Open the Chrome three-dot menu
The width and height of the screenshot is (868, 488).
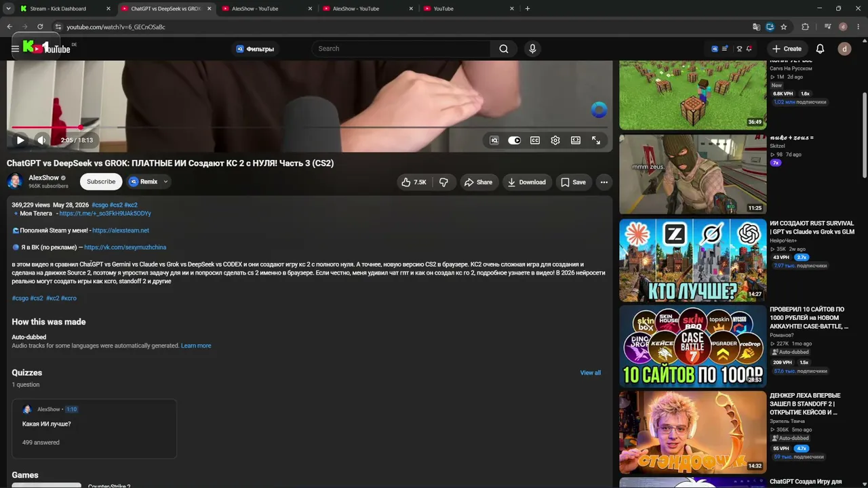[858, 27]
